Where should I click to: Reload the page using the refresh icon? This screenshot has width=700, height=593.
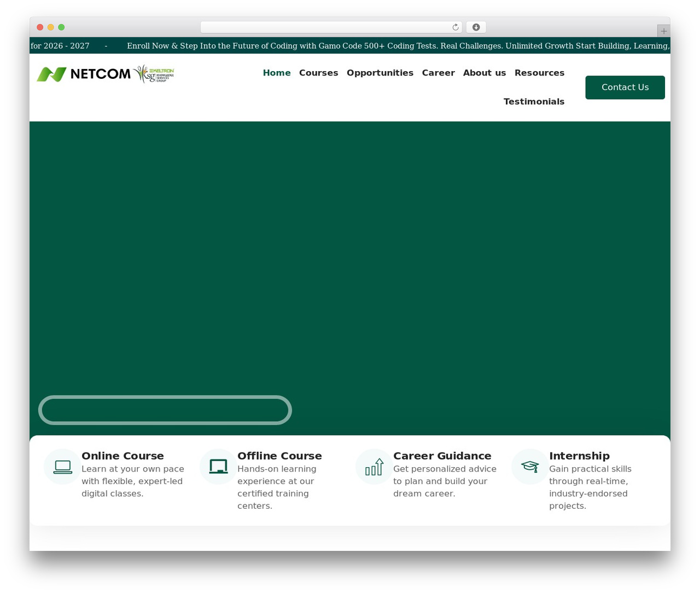[456, 27]
